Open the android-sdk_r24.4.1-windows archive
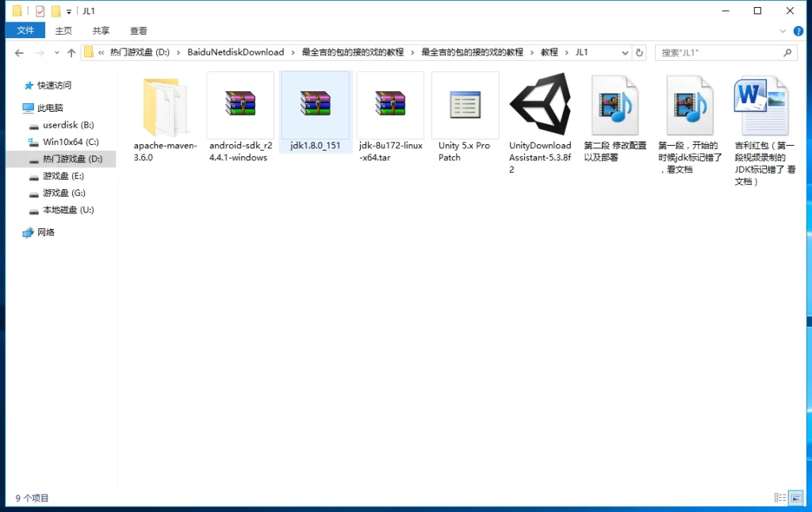 click(240, 105)
